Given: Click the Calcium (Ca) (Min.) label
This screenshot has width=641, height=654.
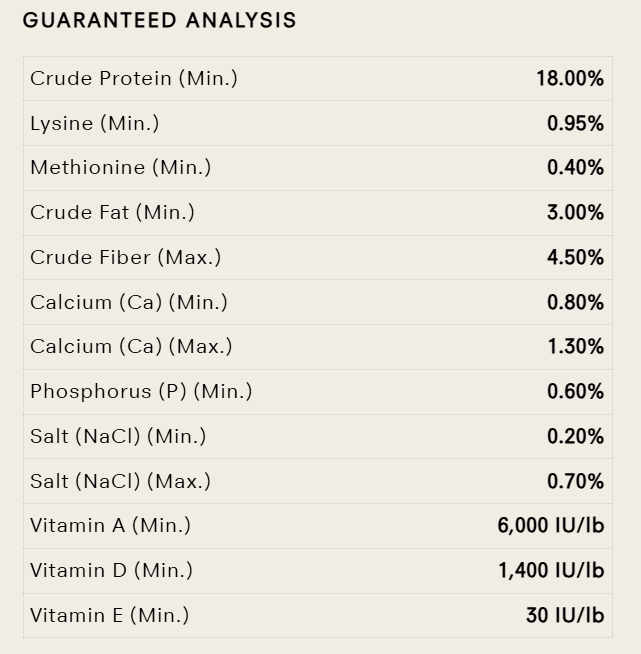Looking at the screenshot, I should pos(129,302).
